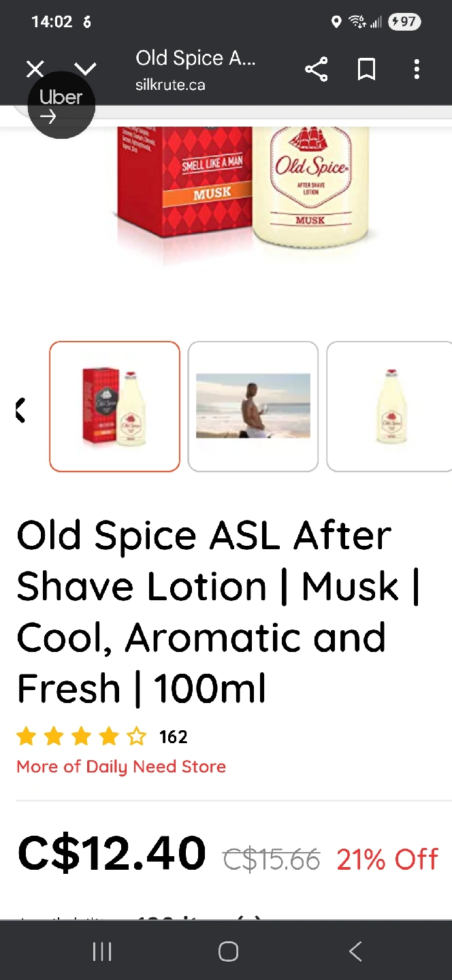Image resolution: width=452 pixels, height=980 pixels.
Task: Close the browser custom tab
Action: pyautogui.click(x=35, y=69)
